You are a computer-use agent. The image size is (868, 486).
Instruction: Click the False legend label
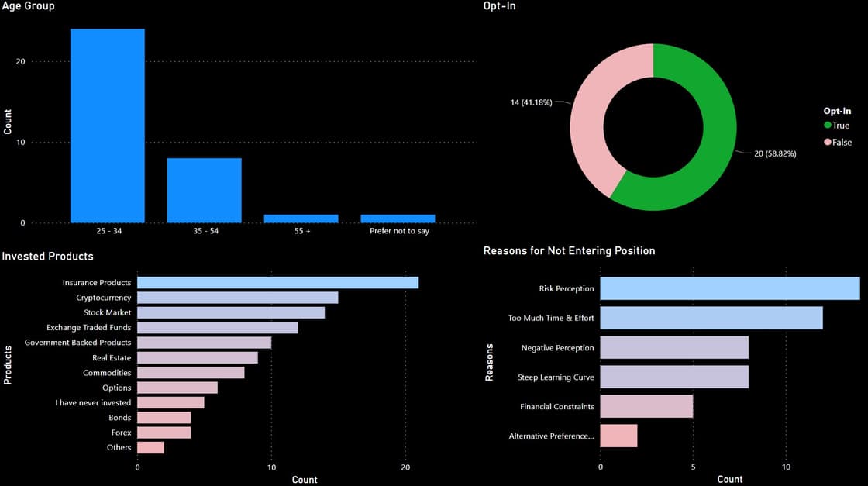(x=842, y=143)
